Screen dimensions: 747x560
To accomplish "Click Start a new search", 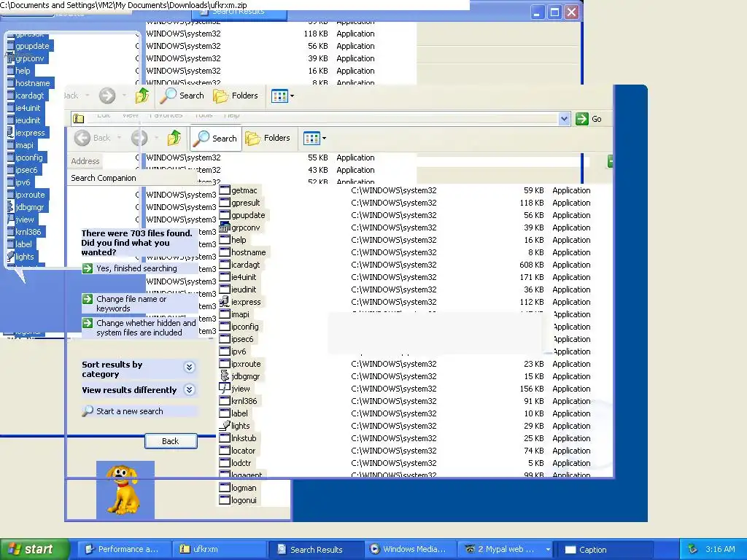I will 130,411.
